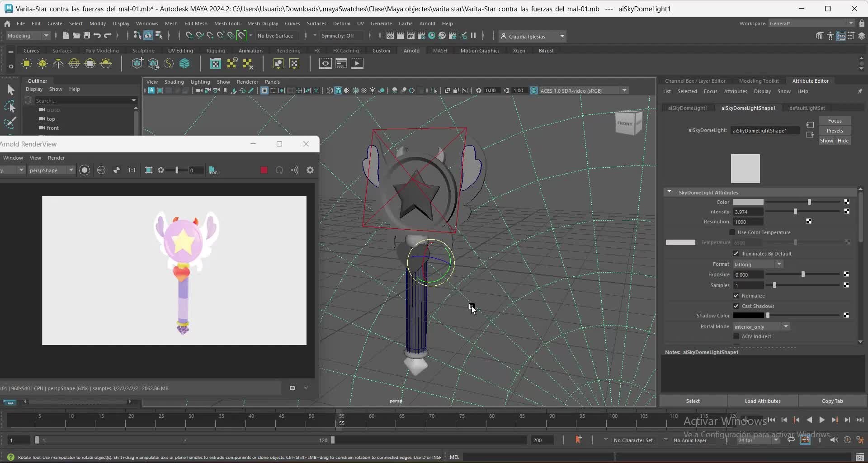Click the crop region icon in RenderView

point(149,170)
